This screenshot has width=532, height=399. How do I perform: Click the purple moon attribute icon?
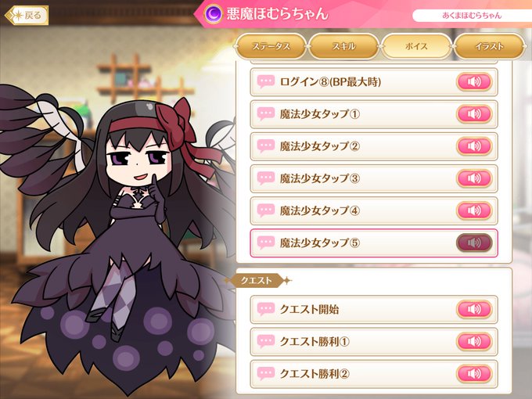point(213,14)
